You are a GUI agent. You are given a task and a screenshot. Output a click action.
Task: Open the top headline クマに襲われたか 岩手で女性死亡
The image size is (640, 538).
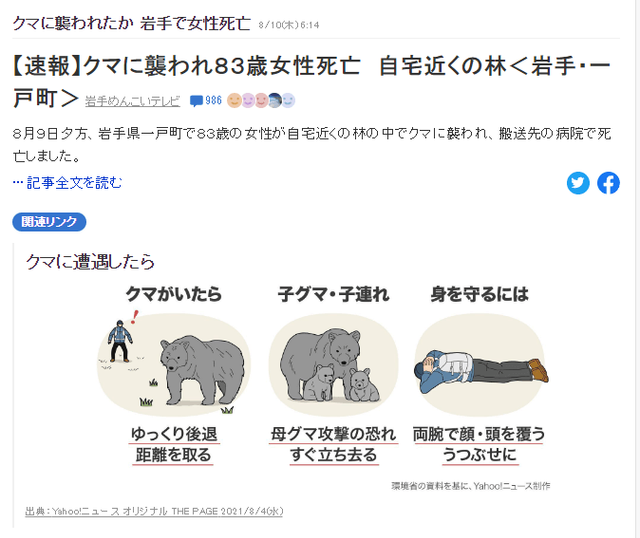(x=131, y=24)
